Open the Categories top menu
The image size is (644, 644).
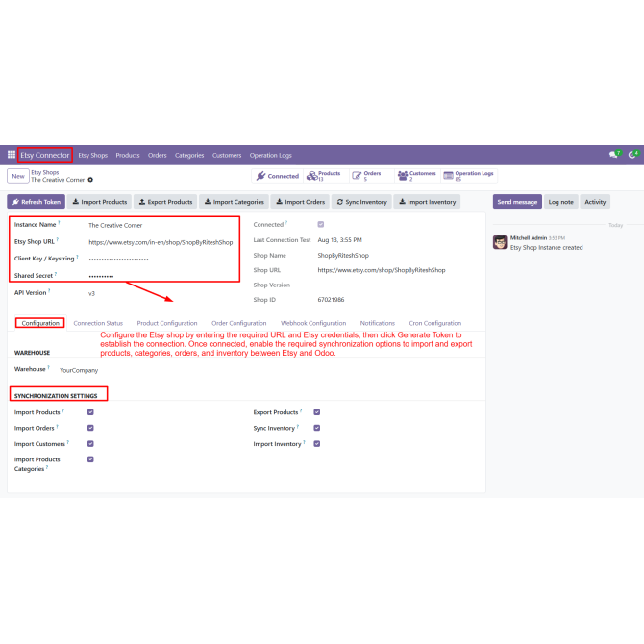point(189,155)
